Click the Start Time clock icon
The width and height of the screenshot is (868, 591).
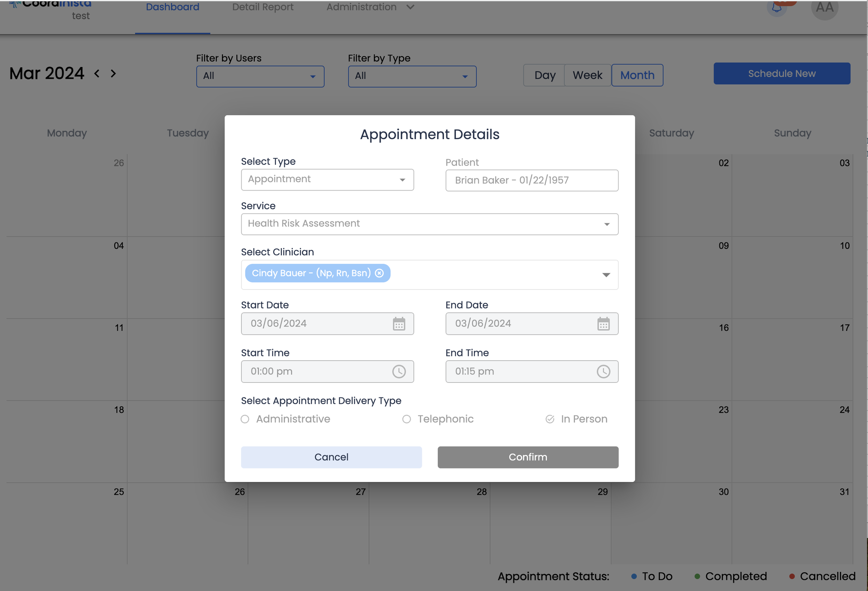click(x=399, y=371)
